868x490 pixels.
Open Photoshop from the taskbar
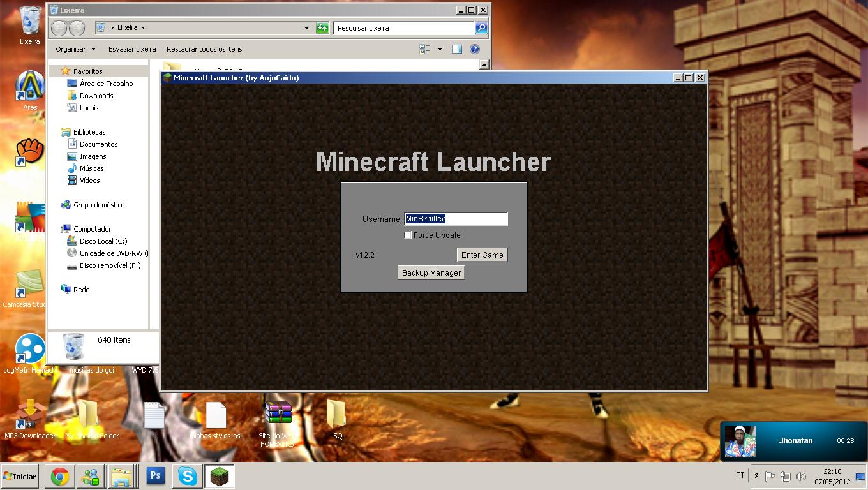tap(155, 476)
